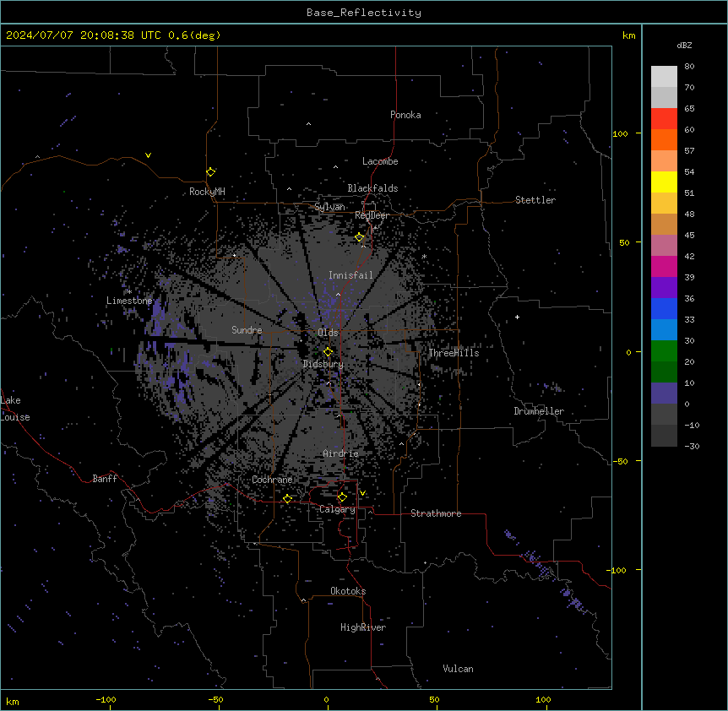
Task: Select the yellow diamond marker between Olds and Didsbury
Action: pos(329,351)
